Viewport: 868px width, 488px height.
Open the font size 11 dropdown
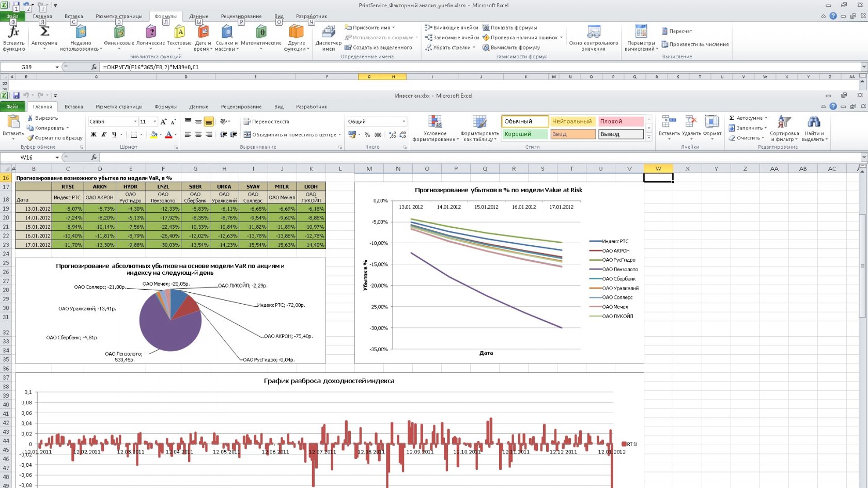(x=154, y=122)
